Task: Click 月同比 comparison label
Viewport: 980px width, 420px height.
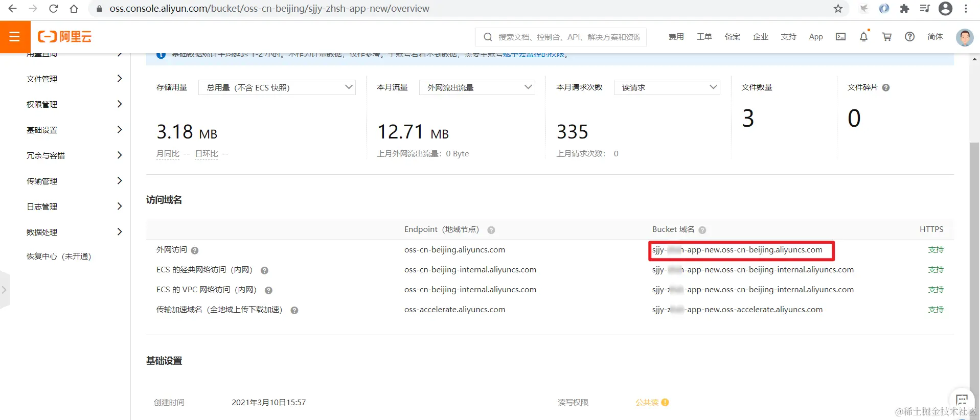Action: (168, 154)
